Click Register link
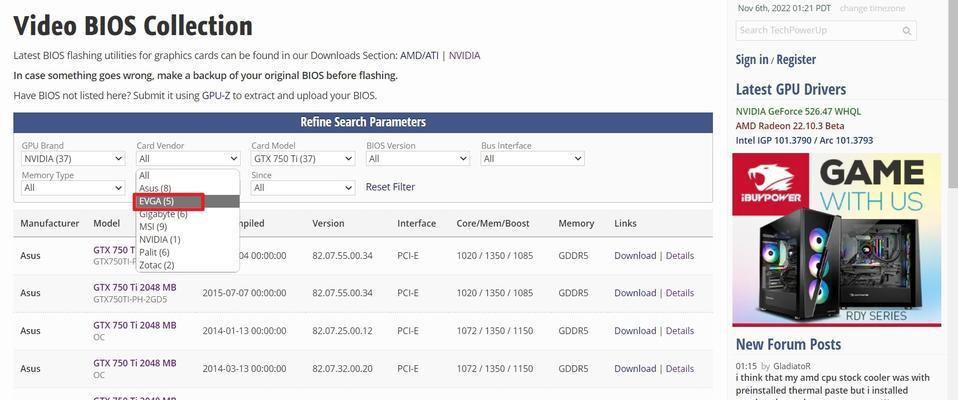The height and width of the screenshot is (400, 958). 796,59
